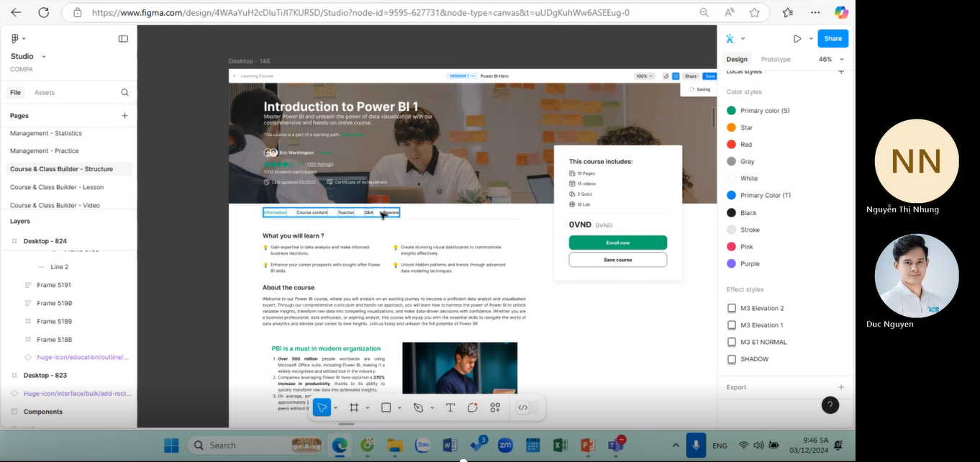Select the Desktop - 823 layer
This screenshot has width=980, height=462.
(45, 376)
